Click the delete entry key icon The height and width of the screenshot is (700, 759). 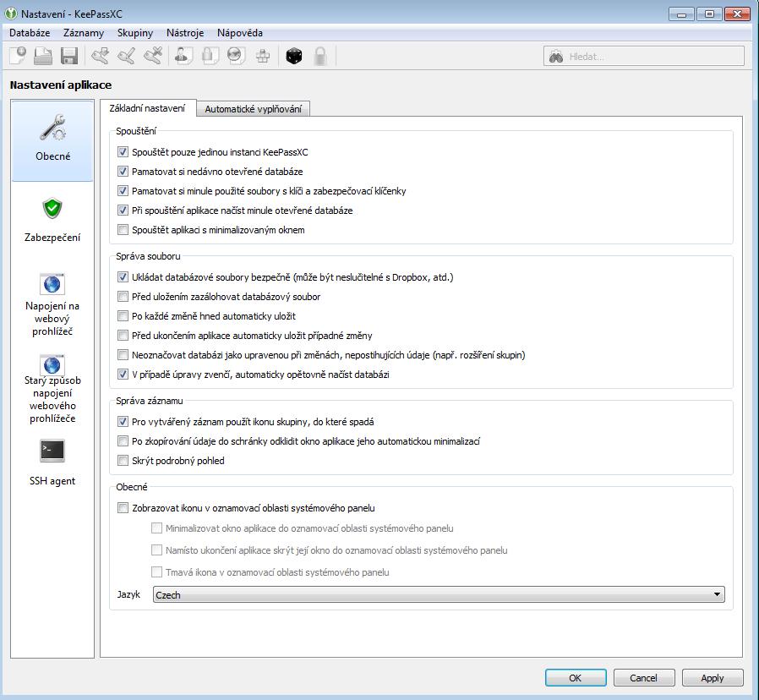click(153, 56)
